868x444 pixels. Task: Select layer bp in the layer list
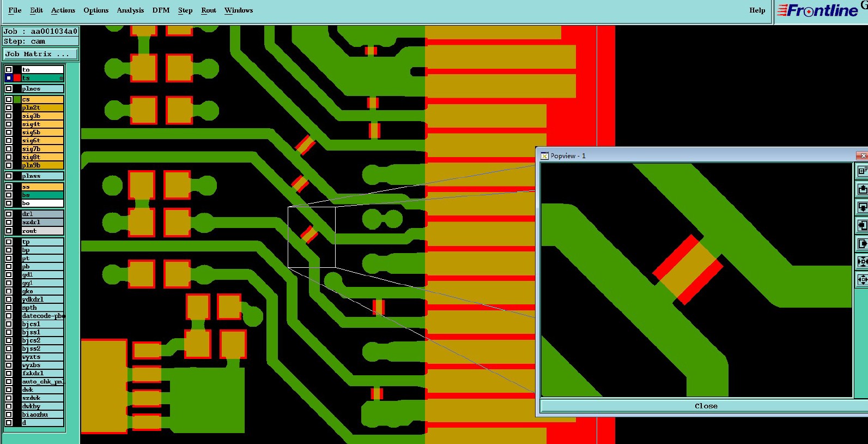pyautogui.click(x=43, y=250)
